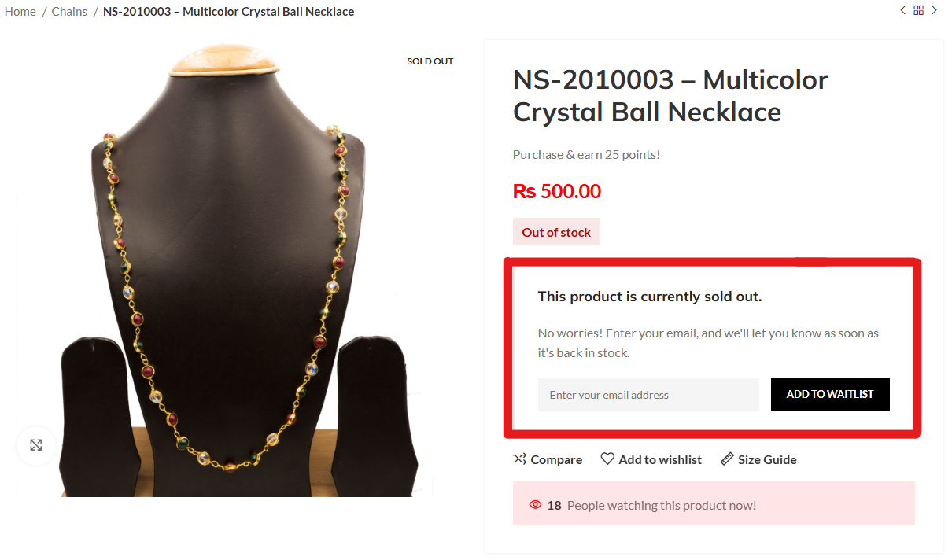
Task: Focus the email address input field
Action: click(x=648, y=395)
